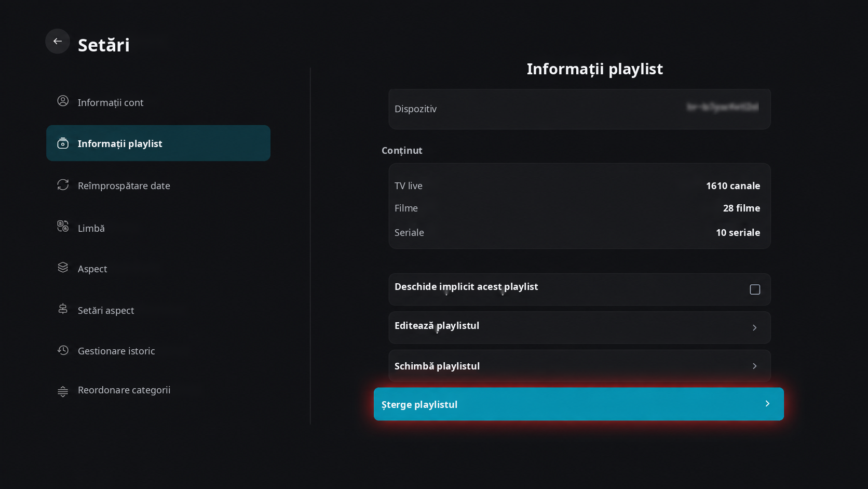This screenshot has height=489, width=868.
Task: Click the Gestionare istoric history icon
Action: [63, 350]
